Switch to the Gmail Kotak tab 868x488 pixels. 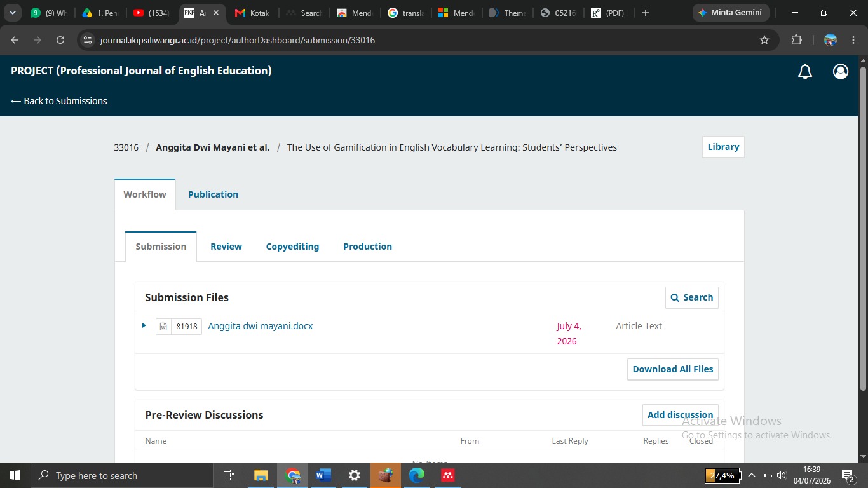tap(253, 13)
